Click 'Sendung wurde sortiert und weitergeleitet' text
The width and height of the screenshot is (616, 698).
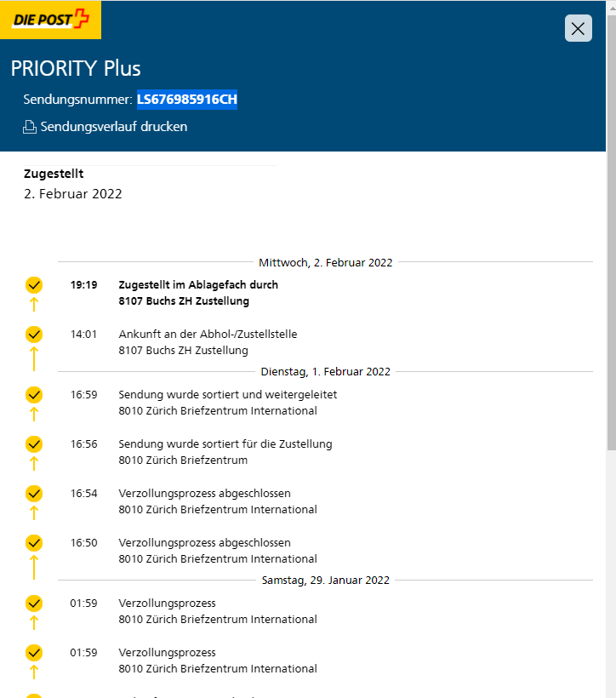[x=227, y=395]
